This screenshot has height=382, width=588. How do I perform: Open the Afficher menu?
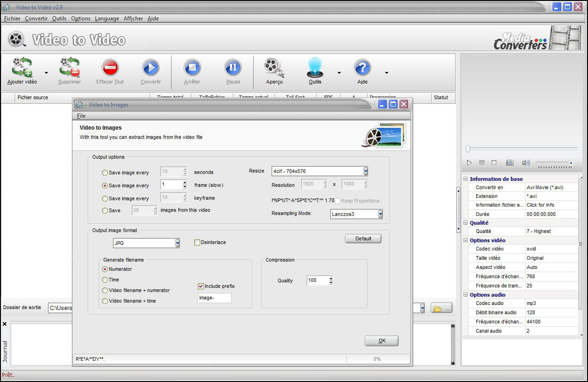(133, 18)
